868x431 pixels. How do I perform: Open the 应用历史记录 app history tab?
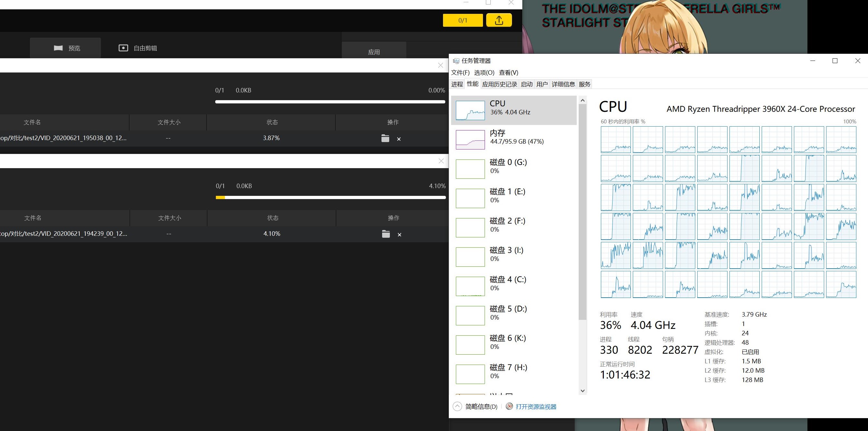pos(499,84)
